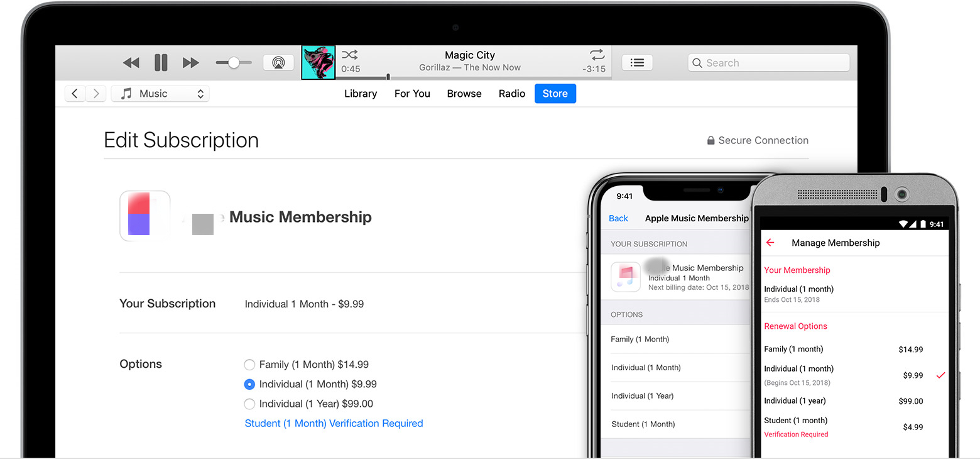The width and height of the screenshot is (980, 459).
Task: Choose Family (1 Month) on iPhone
Action: [x=675, y=339]
